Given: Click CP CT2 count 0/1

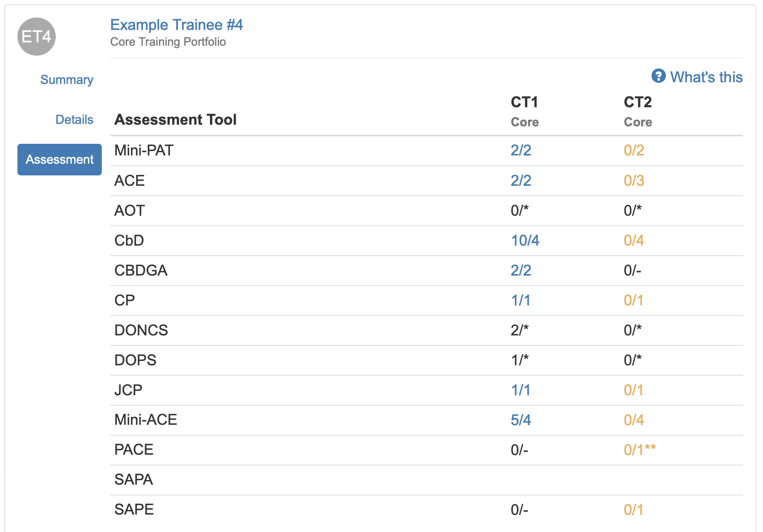Looking at the screenshot, I should click(x=633, y=300).
